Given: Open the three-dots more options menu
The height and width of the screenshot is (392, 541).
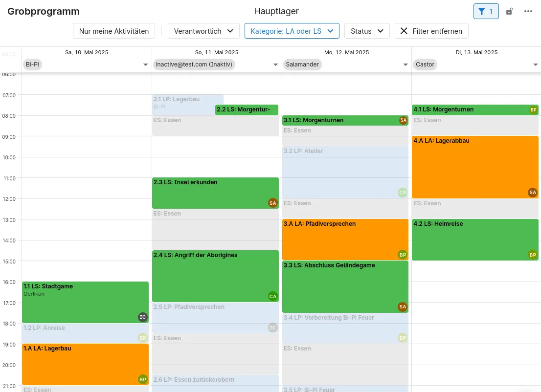Looking at the screenshot, I should [x=528, y=11].
